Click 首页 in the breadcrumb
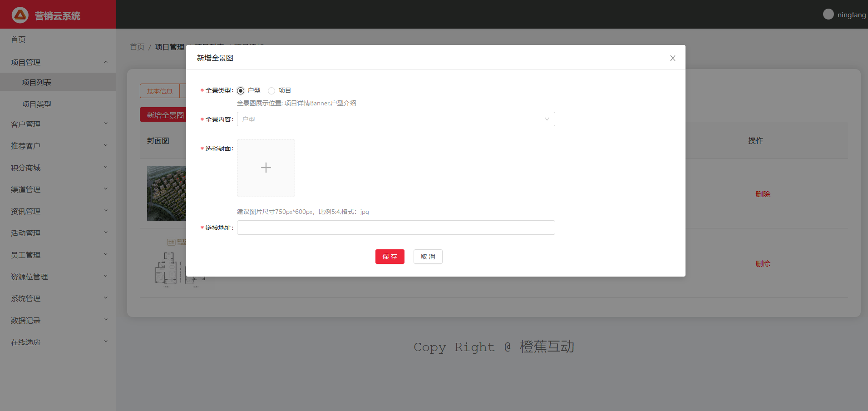This screenshot has height=411, width=868. pyautogui.click(x=137, y=47)
